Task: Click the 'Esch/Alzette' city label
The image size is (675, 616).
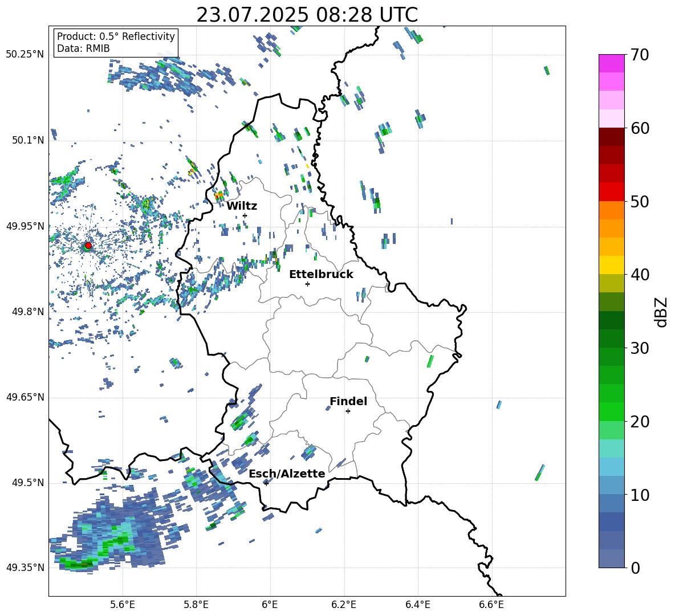Action: (x=287, y=474)
